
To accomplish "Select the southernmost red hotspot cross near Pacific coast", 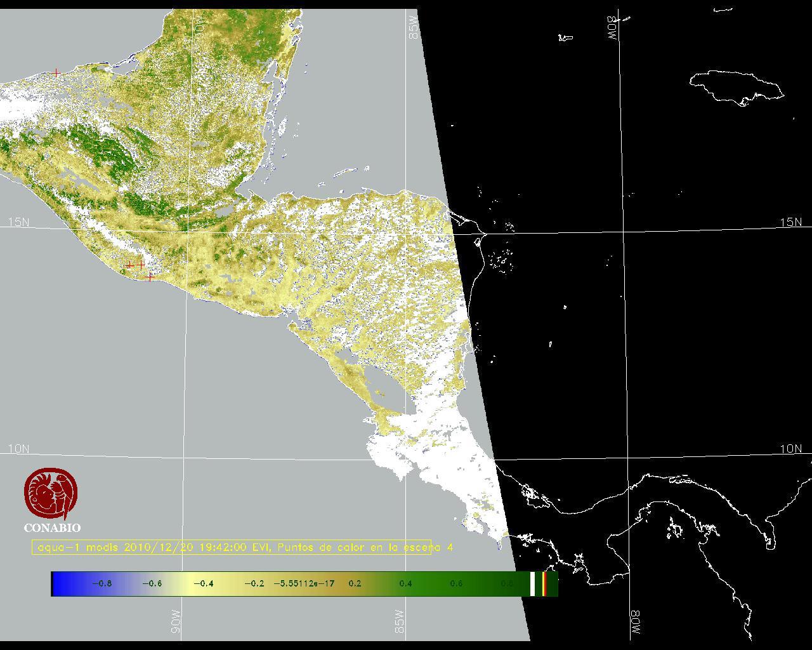I will tap(150, 277).
